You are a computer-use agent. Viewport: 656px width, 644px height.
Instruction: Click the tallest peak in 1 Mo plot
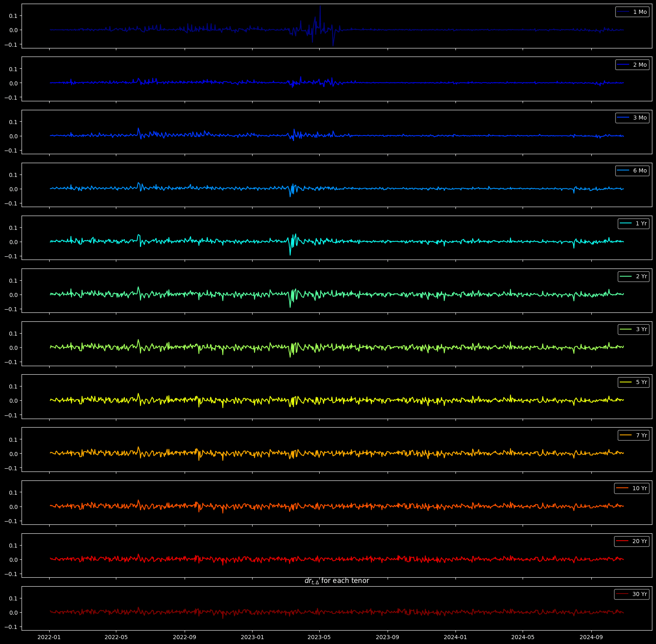320,7
